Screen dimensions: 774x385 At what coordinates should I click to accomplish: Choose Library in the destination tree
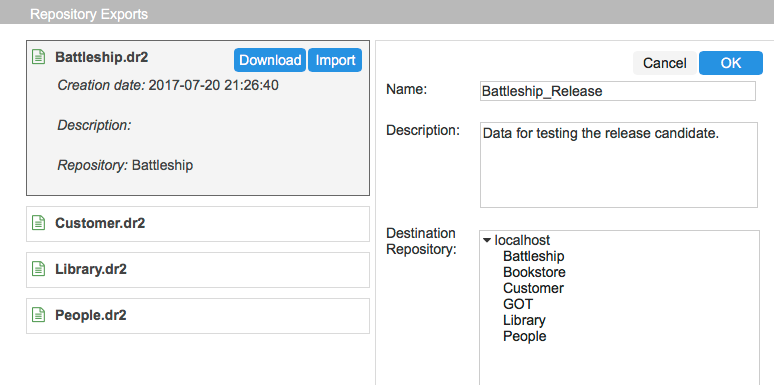pos(524,320)
